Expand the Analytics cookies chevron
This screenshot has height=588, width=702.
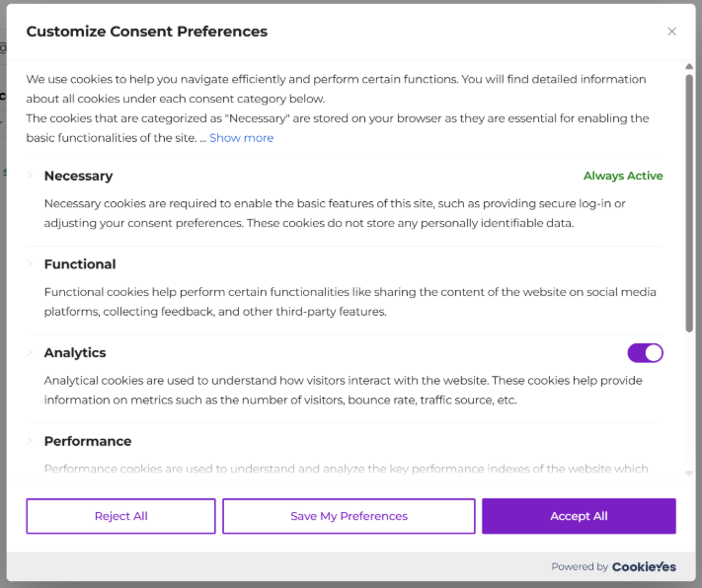(30, 352)
